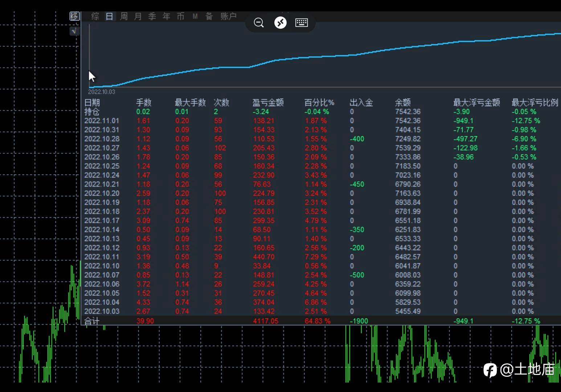Toggle the √ checkmark box
The height and width of the screenshot is (392, 561).
(x=74, y=31)
